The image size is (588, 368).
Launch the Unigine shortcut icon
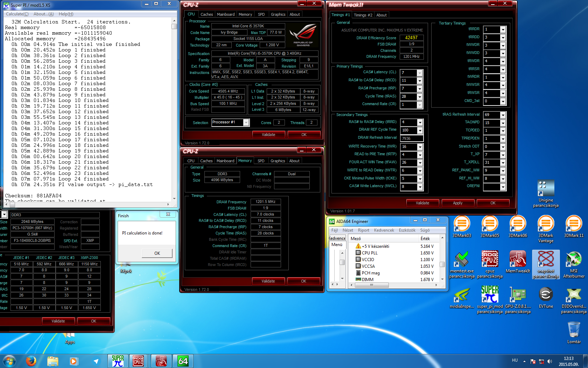coord(546,194)
